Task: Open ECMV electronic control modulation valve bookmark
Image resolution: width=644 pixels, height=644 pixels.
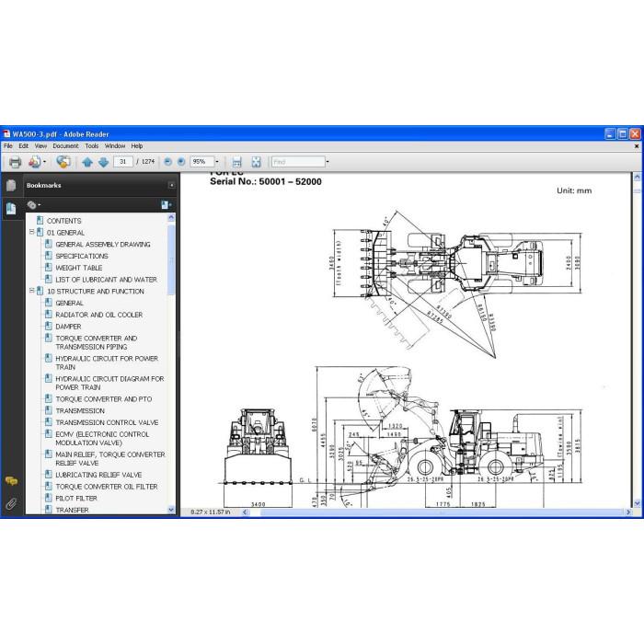Action: (102, 438)
